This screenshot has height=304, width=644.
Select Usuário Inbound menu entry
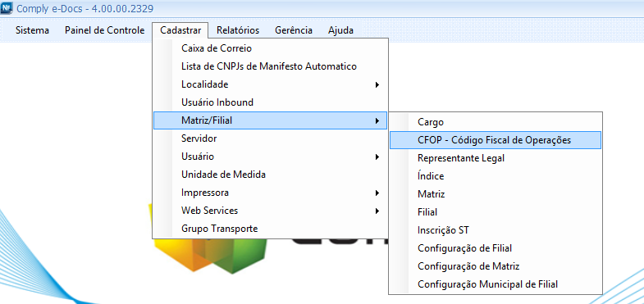pos(270,102)
